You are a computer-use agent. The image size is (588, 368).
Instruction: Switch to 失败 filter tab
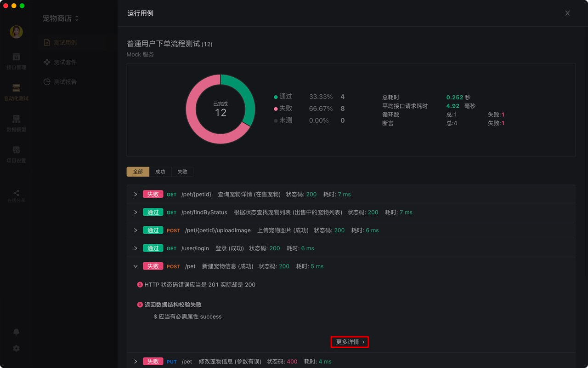tap(182, 172)
